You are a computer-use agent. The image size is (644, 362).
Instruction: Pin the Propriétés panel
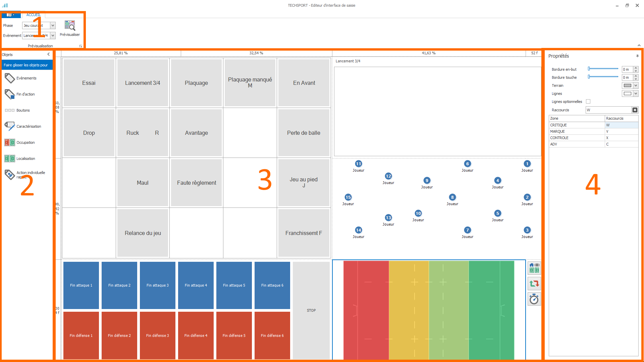point(637,56)
